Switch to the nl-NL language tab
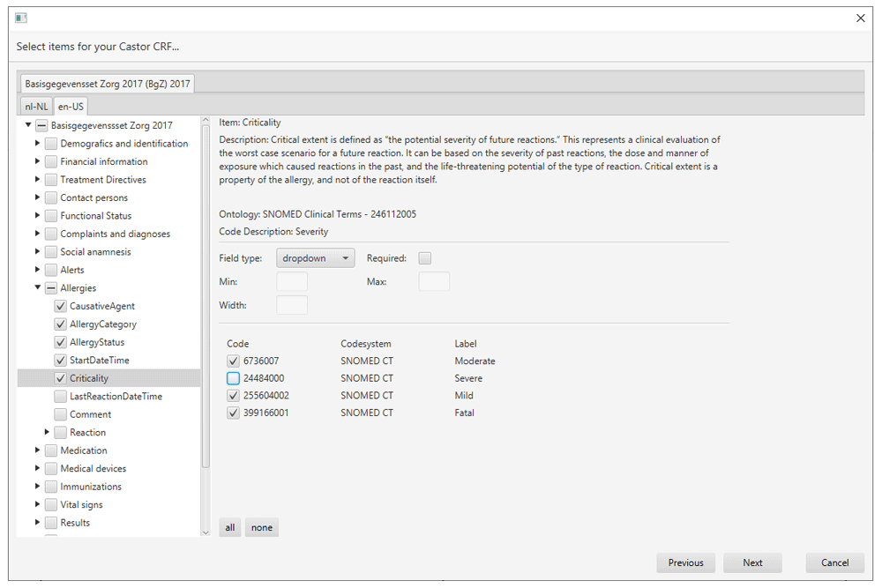This screenshot has width=882, height=588. pyautogui.click(x=36, y=107)
